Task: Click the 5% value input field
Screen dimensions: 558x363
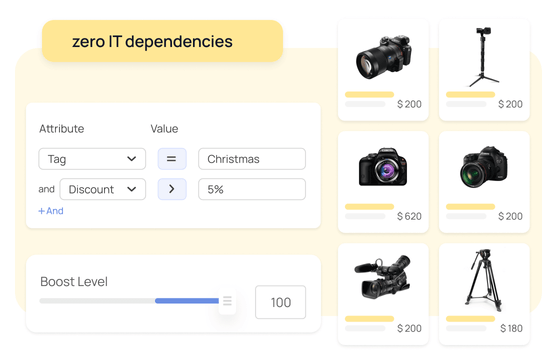Action: (252, 189)
